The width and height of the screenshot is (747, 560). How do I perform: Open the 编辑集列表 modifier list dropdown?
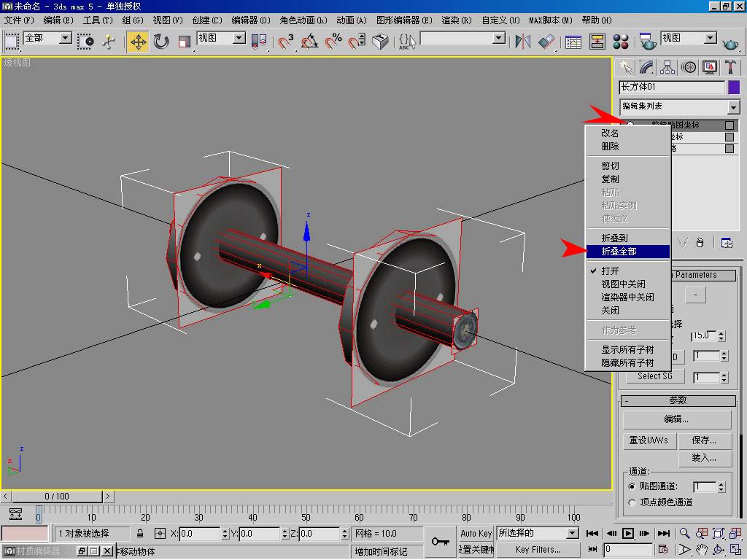click(x=734, y=107)
